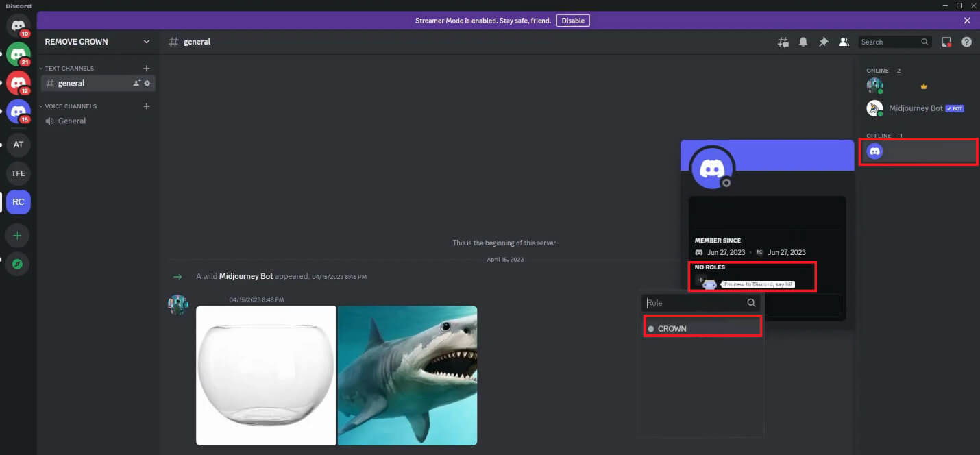The width and height of the screenshot is (980, 455).
Task: Open REMOVE CROWN server dropdown menu
Action: (97, 42)
